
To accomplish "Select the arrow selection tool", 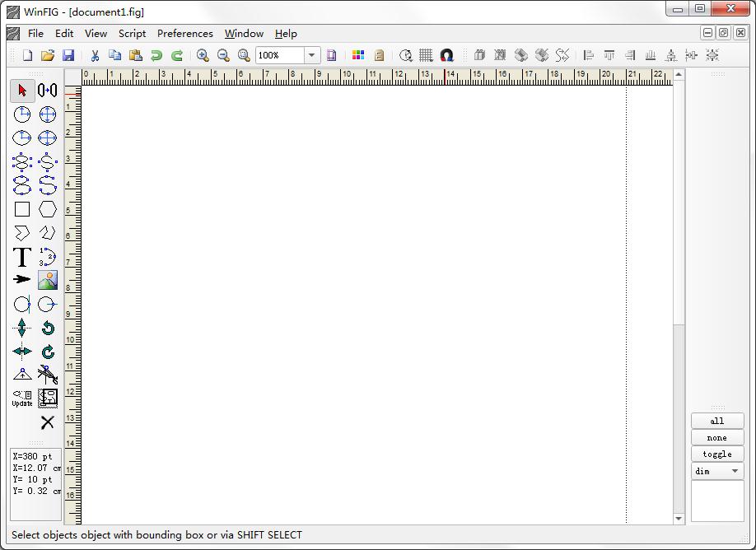I will tap(21, 91).
